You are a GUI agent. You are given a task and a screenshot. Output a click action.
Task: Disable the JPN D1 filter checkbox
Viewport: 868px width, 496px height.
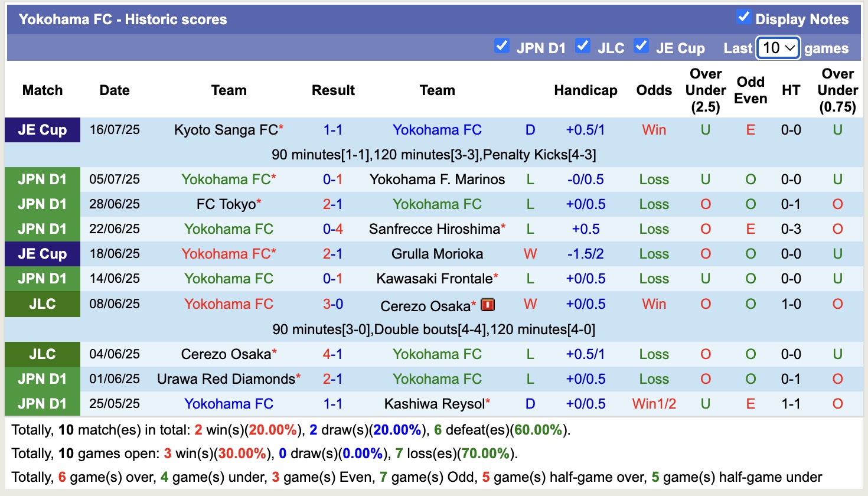coord(502,45)
